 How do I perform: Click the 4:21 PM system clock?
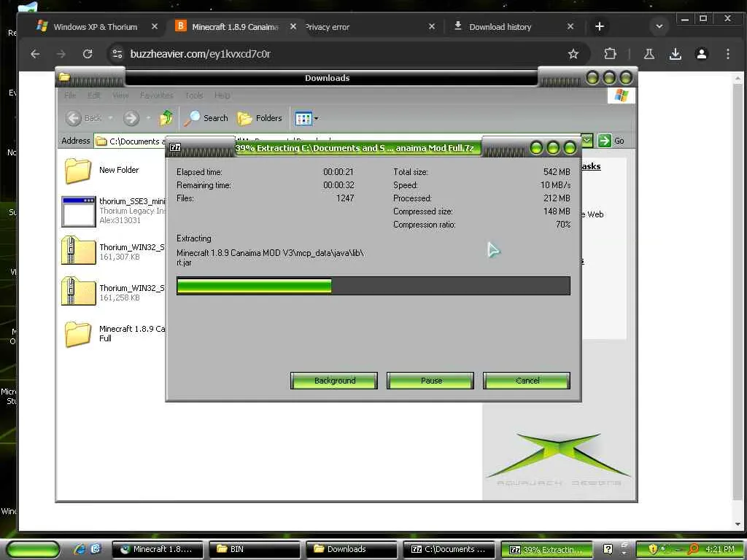[720, 549]
